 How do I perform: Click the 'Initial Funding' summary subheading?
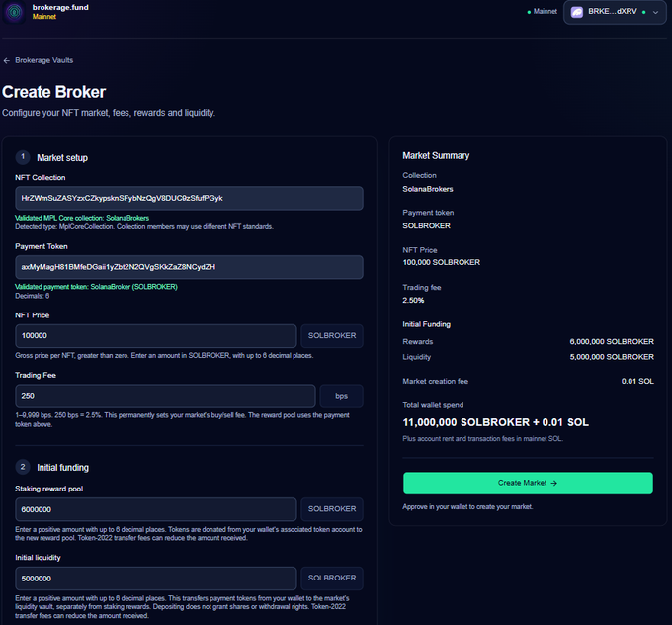427,324
